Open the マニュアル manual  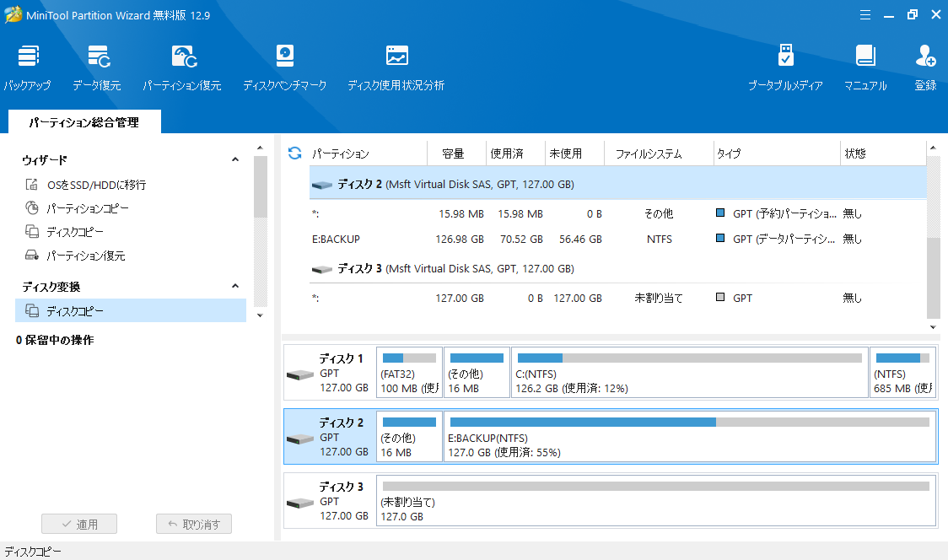[x=865, y=67]
